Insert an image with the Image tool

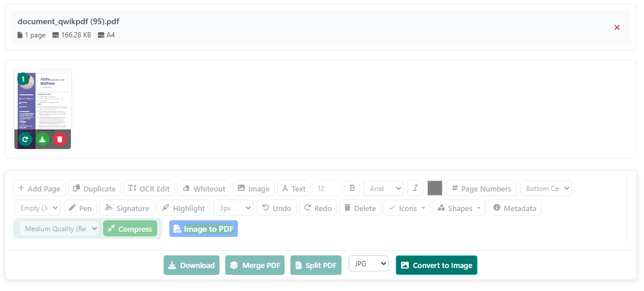pyautogui.click(x=254, y=189)
